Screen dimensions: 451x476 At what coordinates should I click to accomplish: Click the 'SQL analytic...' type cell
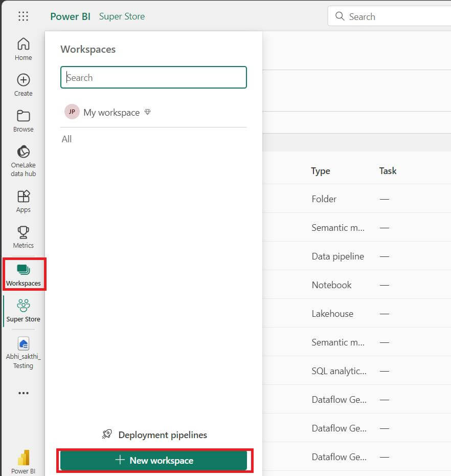(x=339, y=371)
